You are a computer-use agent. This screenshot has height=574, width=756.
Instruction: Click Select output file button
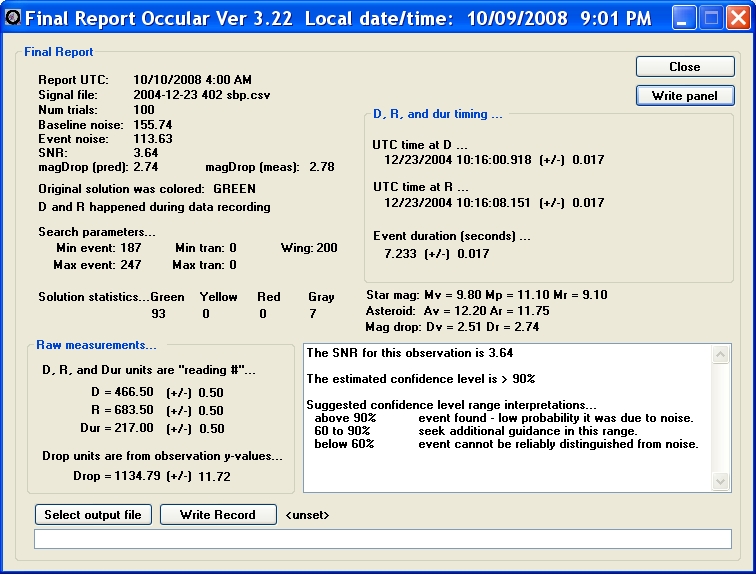[x=93, y=515]
